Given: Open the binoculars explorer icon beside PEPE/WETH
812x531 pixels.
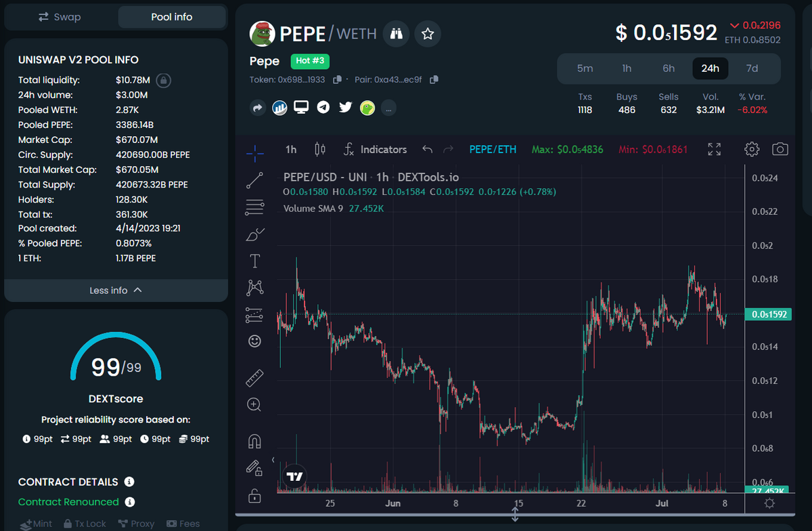Looking at the screenshot, I should [x=397, y=34].
